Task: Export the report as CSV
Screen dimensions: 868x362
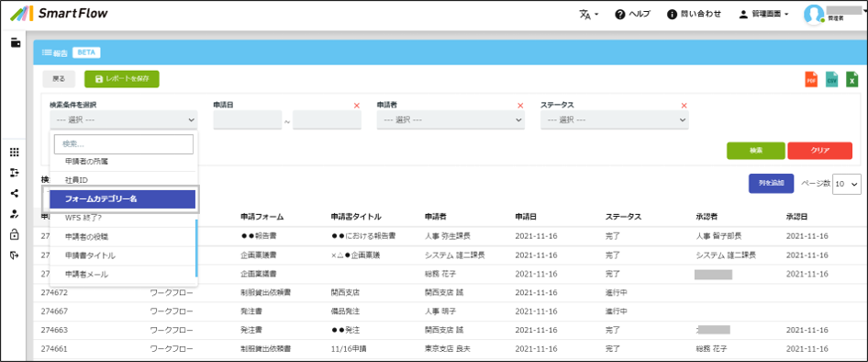Action: click(831, 79)
